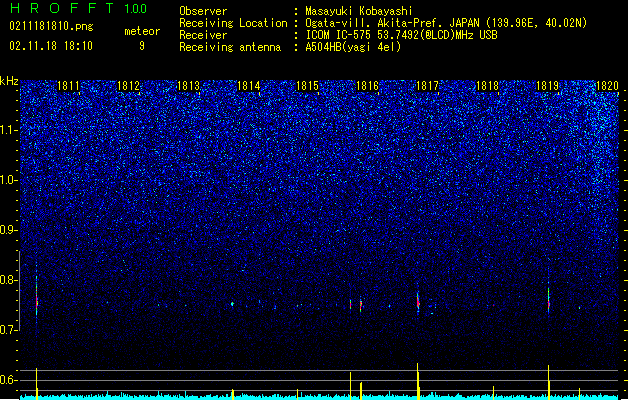The image size is (629, 400).
Task: Click the 1815 time axis marker
Action: click(x=307, y=86)
